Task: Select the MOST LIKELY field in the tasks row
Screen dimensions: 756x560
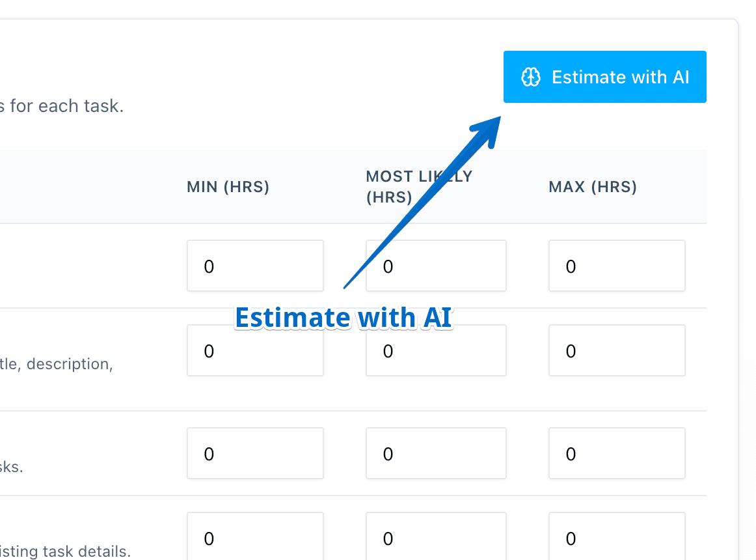Action: pyautogui.click(x=436, y=453)
